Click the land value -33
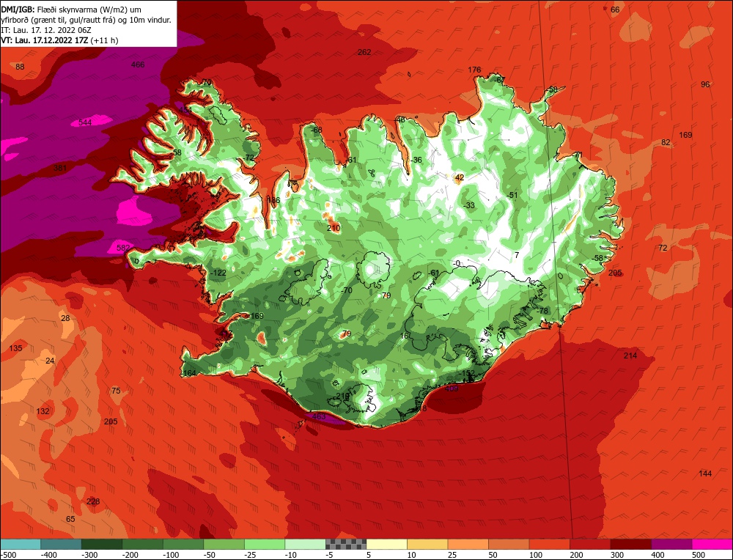 point(469,205)
